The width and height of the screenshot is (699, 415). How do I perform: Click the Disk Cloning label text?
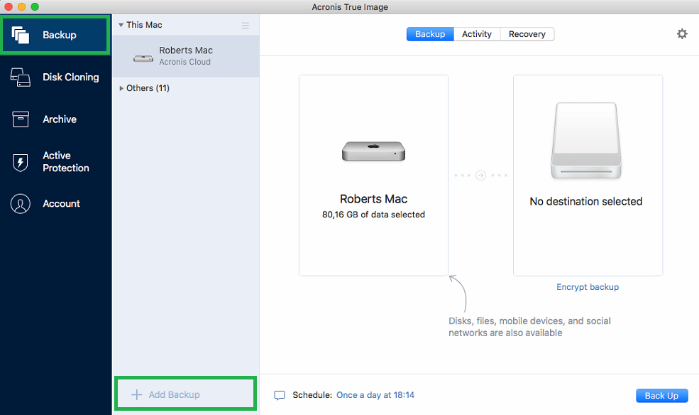(x=71, y=77)
